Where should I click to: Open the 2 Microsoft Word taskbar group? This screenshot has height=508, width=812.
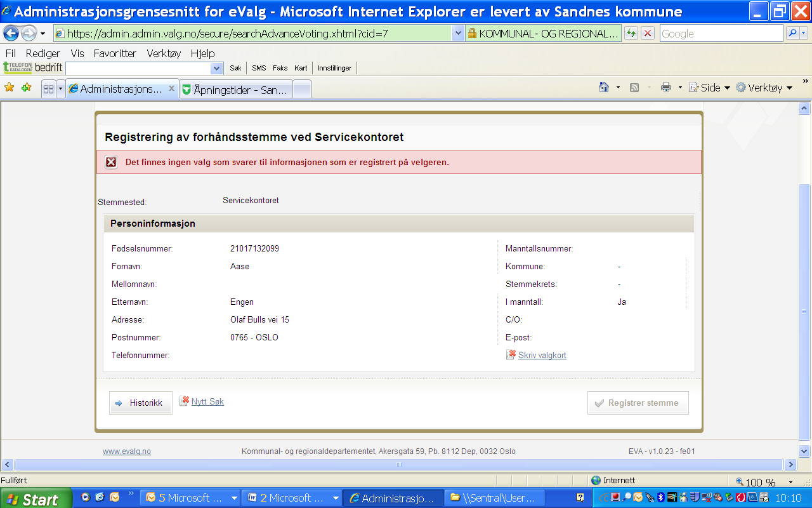tap(292, 498)
